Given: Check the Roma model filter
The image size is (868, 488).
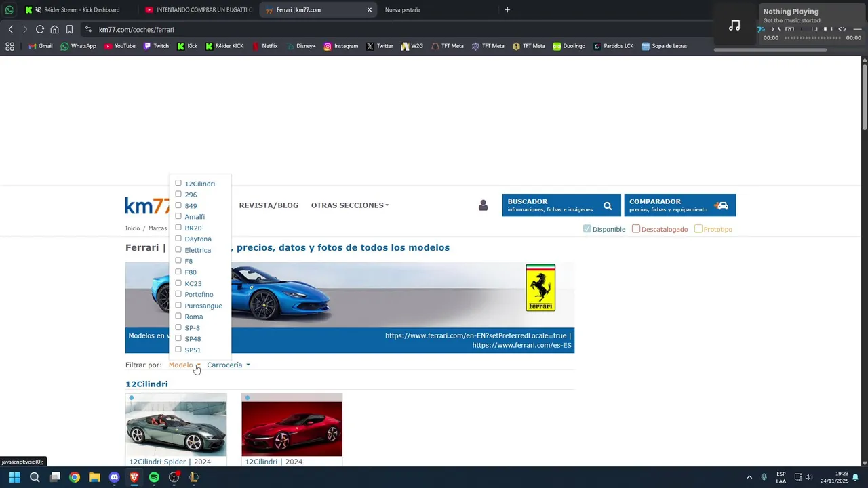Looking at the screenshot, I should click(178, 316).
